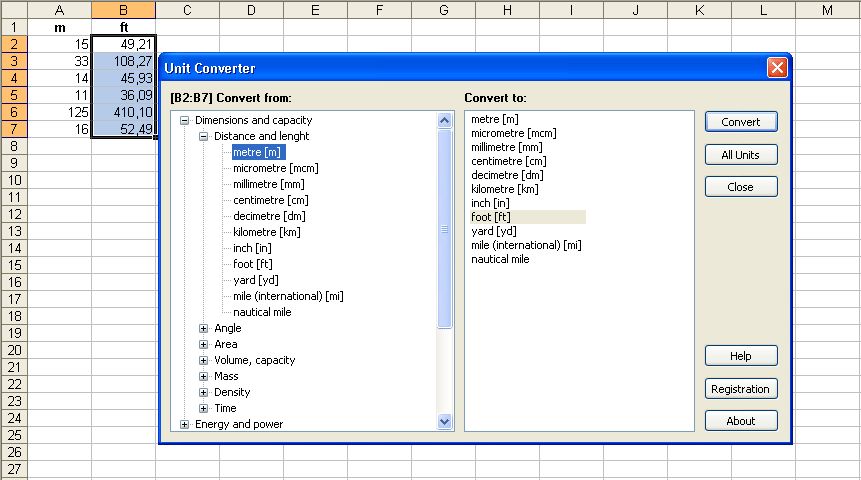
Task: Collapse the Dimensions and capacity node
Action: (x=185, y=120)
